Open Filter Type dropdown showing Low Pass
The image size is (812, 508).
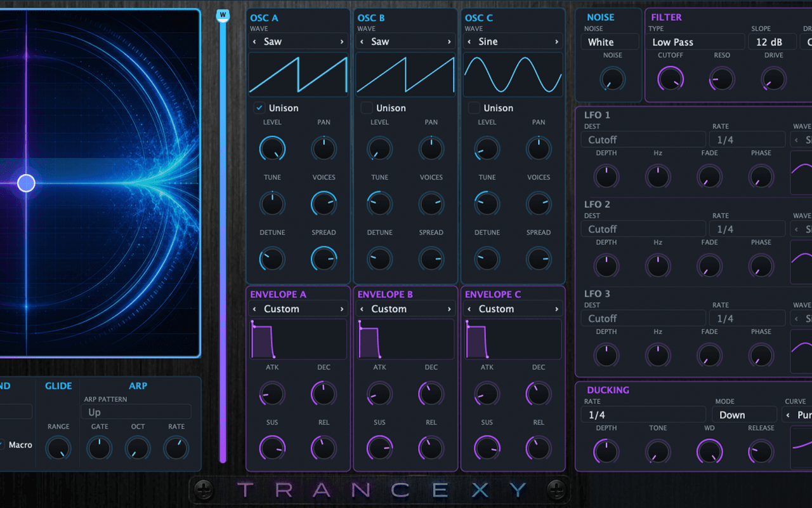pyautogui.click(x=696, y=42)
